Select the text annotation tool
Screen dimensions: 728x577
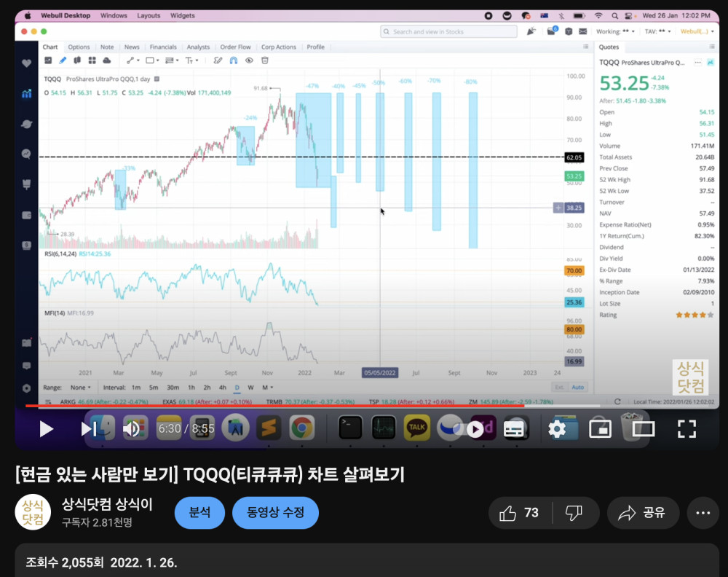pos(191,61)
